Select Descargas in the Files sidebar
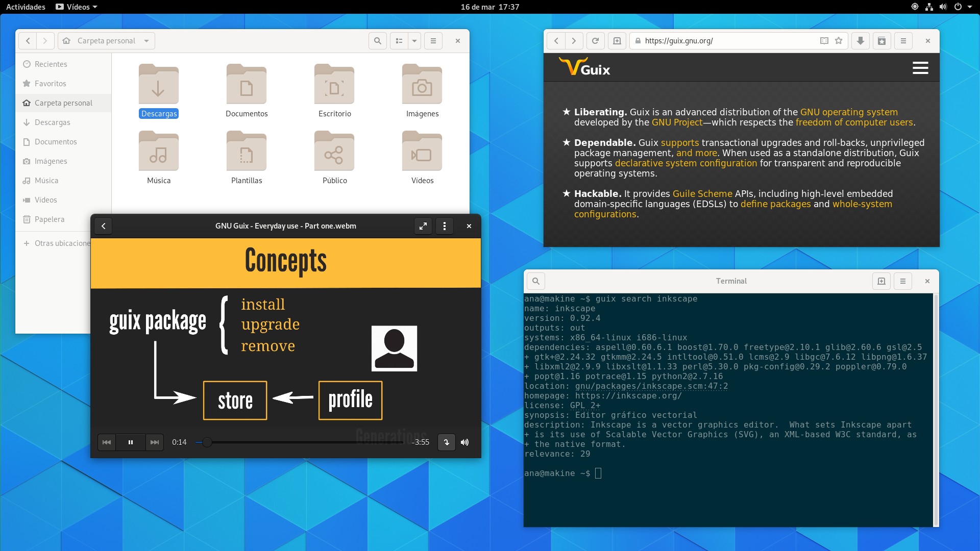 tap(52, 122)
